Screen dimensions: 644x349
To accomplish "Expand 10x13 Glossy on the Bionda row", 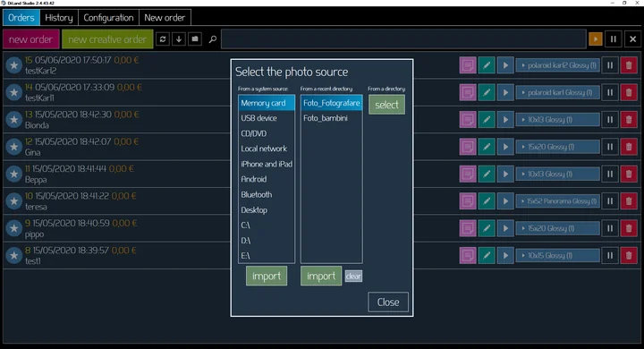I will 558,120.
